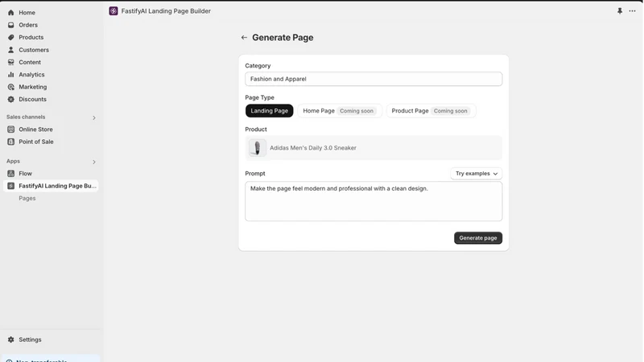Viewport: 644px width, 362px height.
Task: Click the Settings gear icon
Action: click(11, 339)
